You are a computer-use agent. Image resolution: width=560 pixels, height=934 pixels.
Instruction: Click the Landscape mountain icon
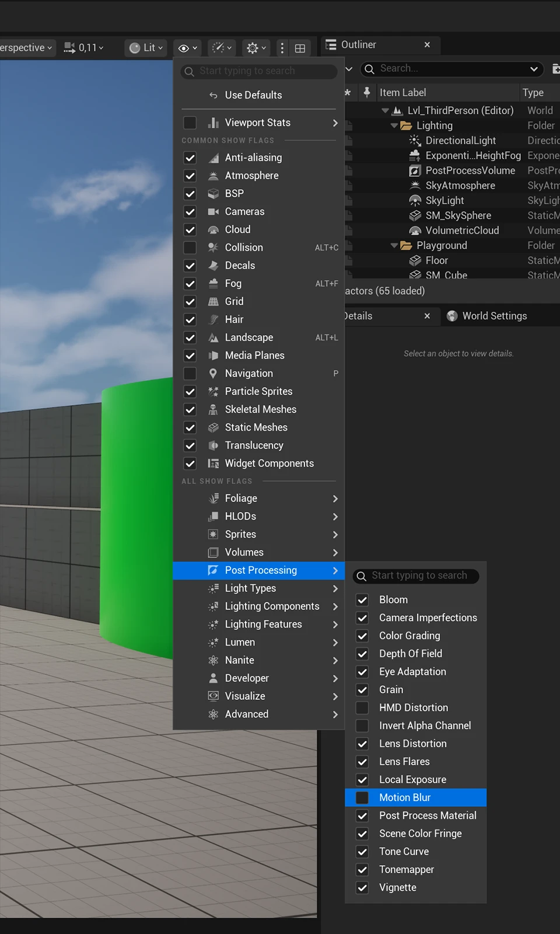click(x=213, y=337)
